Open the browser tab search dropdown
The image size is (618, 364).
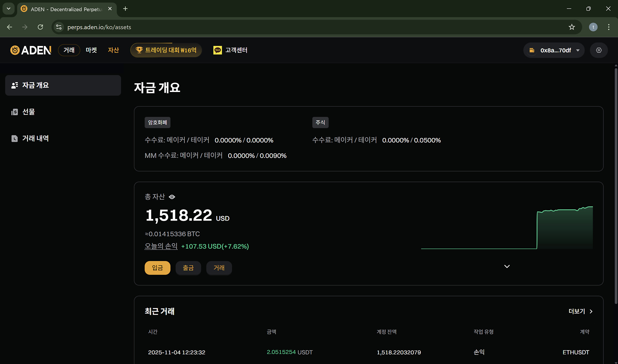coord(9,9)
